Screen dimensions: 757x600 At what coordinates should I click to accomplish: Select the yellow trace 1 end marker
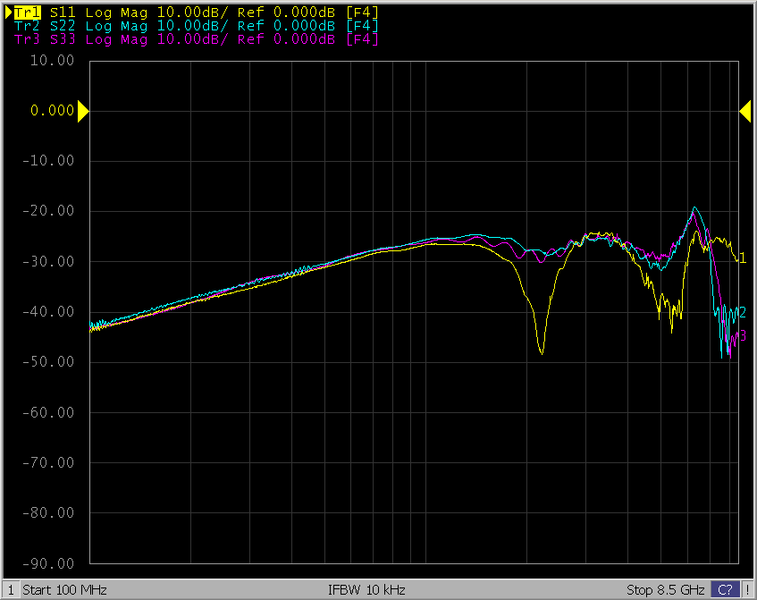pos(742,258)
